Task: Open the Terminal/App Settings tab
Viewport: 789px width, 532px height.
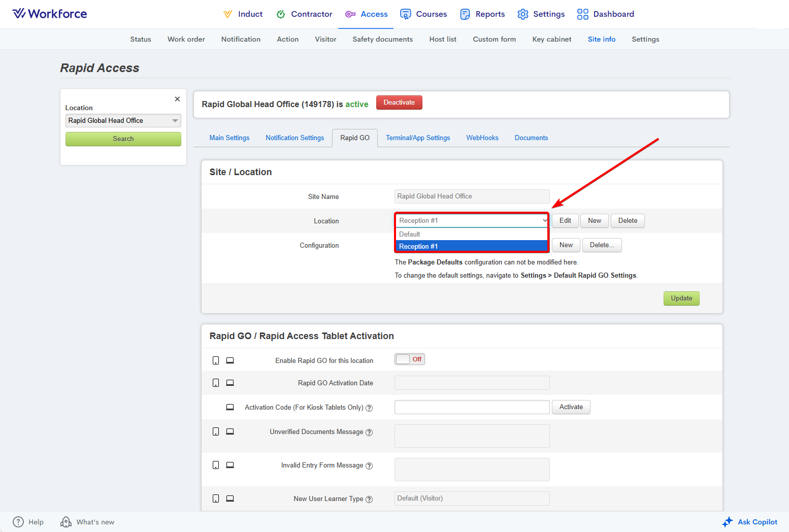Action: (418, 138)
